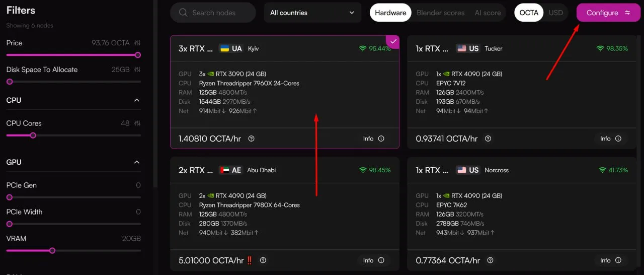
Task: Focus the Search nodes input field
Action: (213, 13)
